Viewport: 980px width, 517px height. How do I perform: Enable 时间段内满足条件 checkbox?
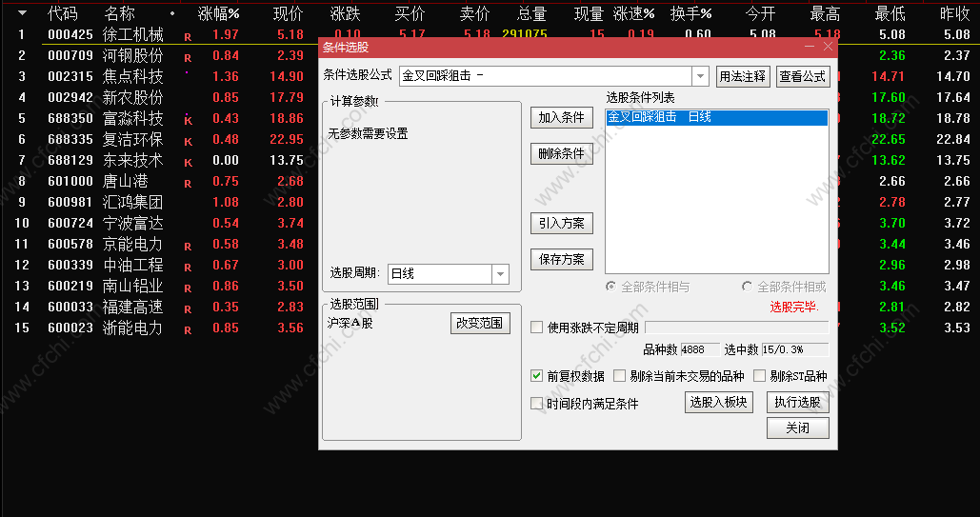(x=536, y=404)
